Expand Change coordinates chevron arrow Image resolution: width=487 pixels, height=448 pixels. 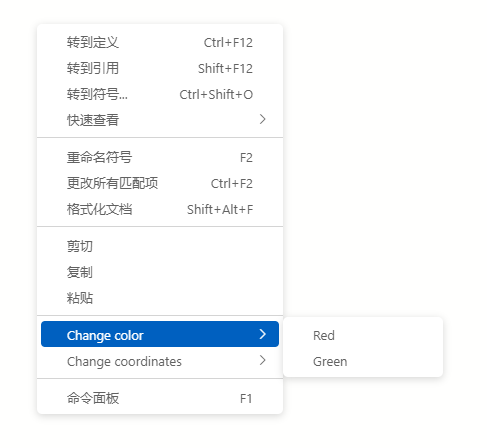click(263, 360)
